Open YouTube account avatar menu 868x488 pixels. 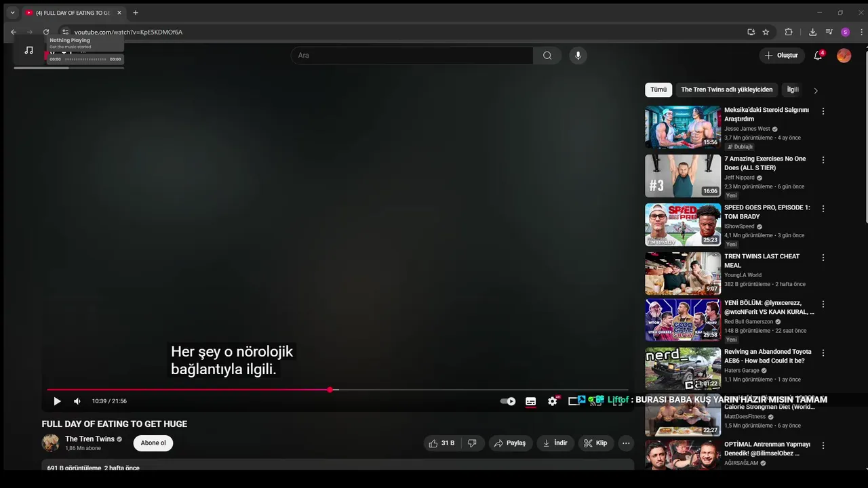tap(844, 56)
